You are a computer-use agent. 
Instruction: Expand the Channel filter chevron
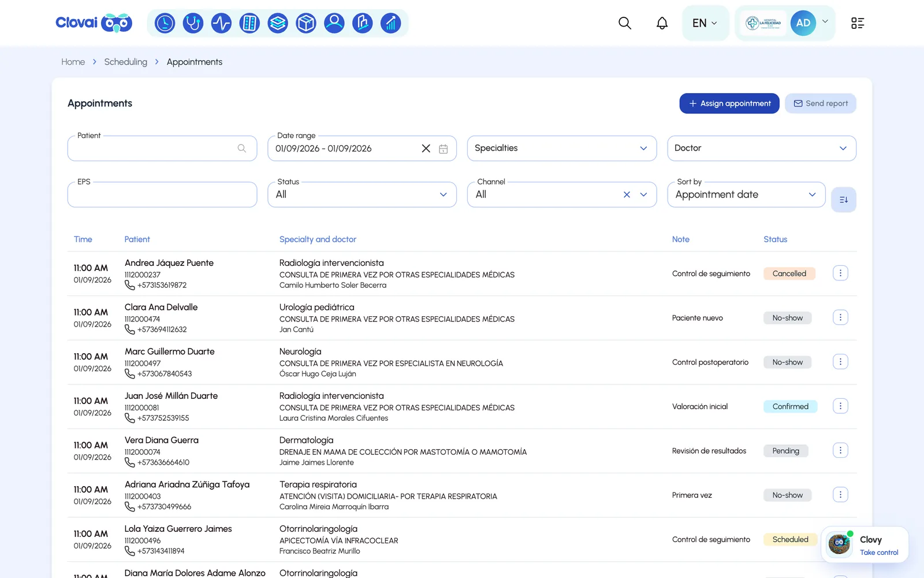point(643,195)
